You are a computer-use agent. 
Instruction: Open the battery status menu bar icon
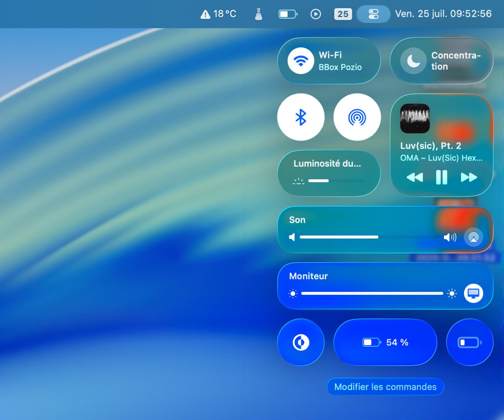coord(288,14)
